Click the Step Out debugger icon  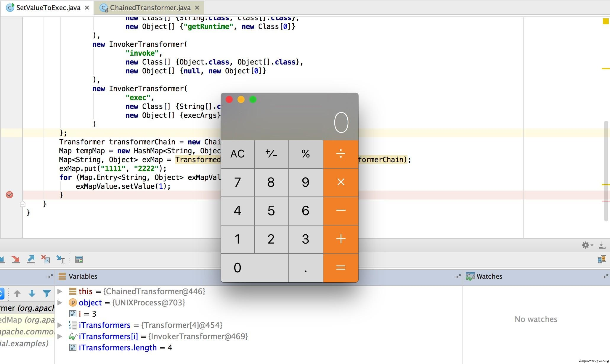(x=31, y=260)
